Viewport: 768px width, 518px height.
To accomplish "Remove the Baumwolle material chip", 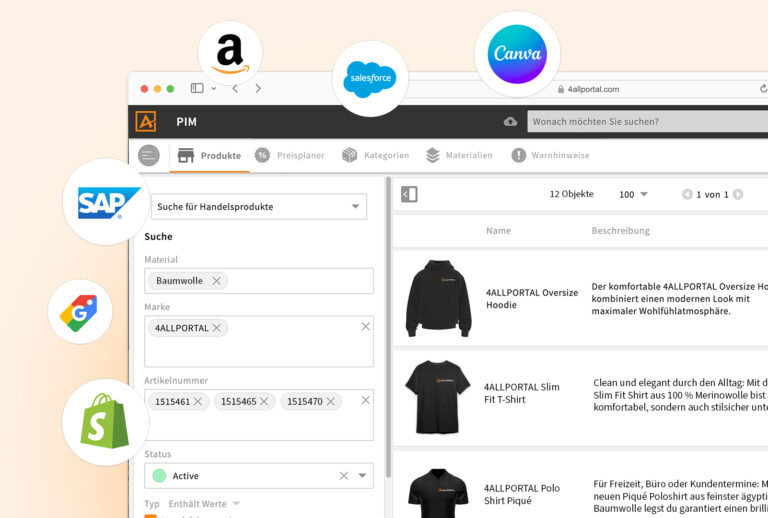I will click(216, 281).
